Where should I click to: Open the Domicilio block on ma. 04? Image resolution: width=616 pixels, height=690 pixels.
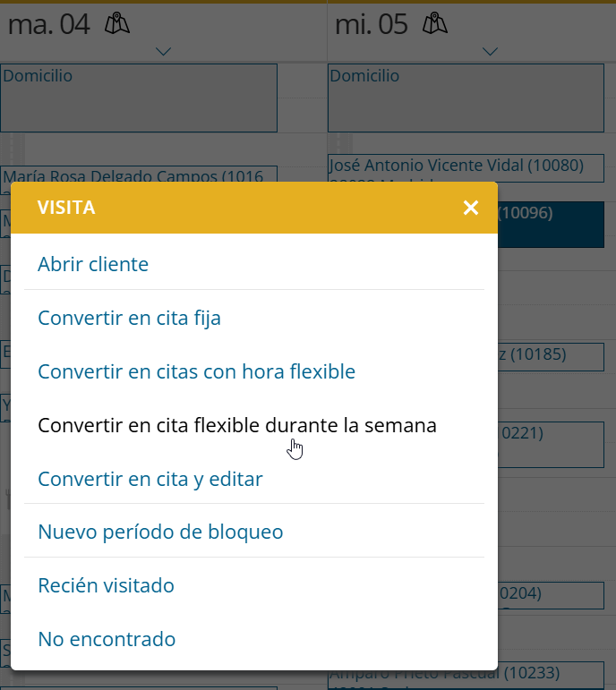click(139, 98)
